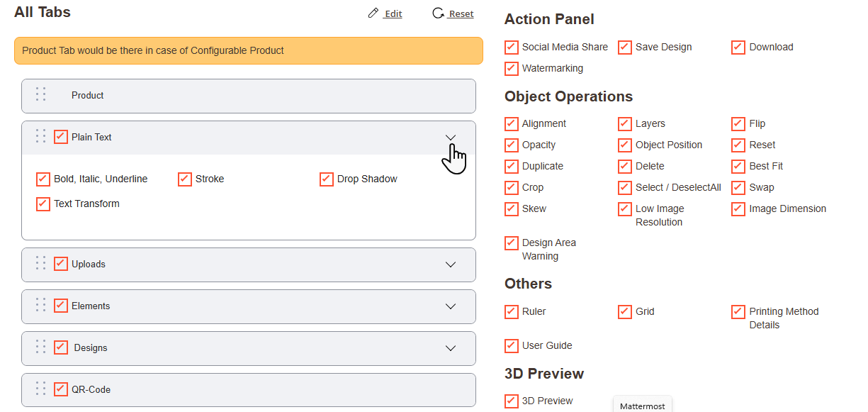This screenshot has width=868, height=412.
Task: Expand the Uploads tab section
Action: pyautogui.click(x=451, y=265)
